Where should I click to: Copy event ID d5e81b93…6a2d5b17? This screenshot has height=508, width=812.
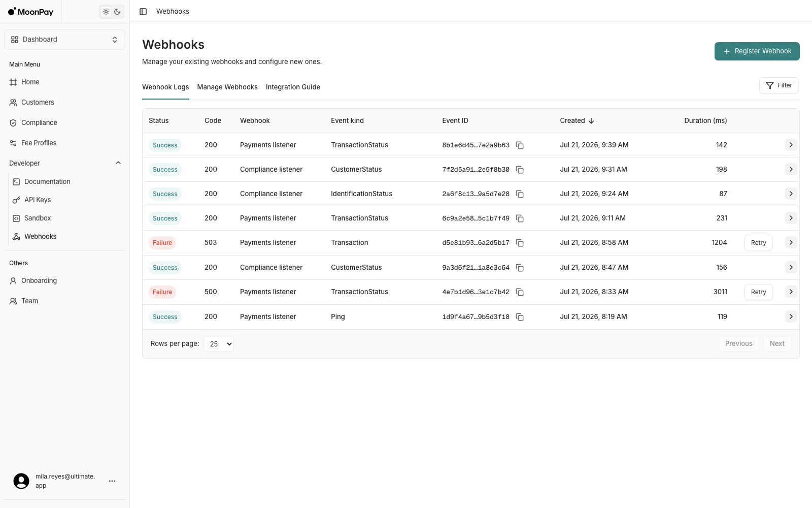[520, 243]
